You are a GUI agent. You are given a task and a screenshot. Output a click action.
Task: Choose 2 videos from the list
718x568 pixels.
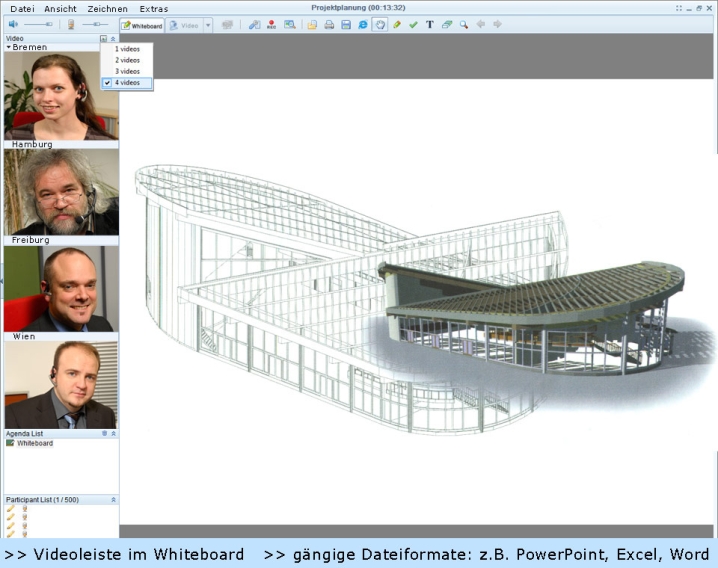point(127,60)
